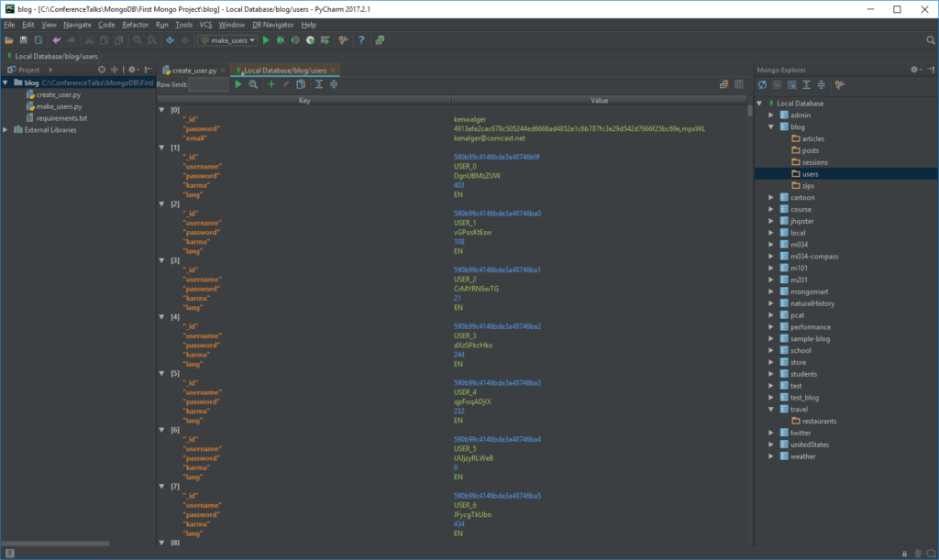Viewport: 939px width, 560px height.
Task: Open Mongo Explorer gear settings menu
Action: [x=915, y=70]
